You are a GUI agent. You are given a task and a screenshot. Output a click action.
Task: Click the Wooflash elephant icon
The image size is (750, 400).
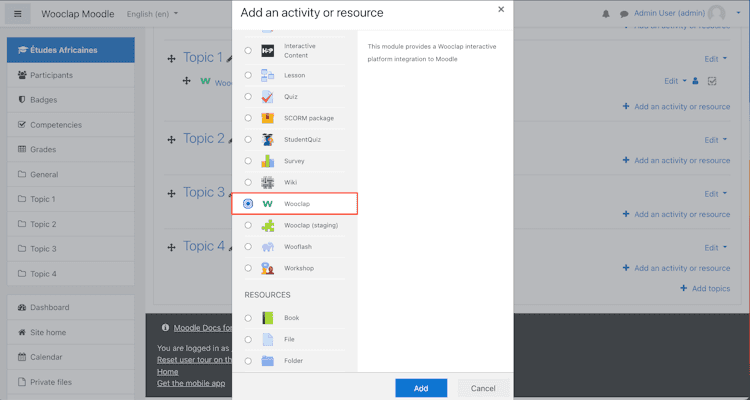pyautogui.click(x=267, y=247)
